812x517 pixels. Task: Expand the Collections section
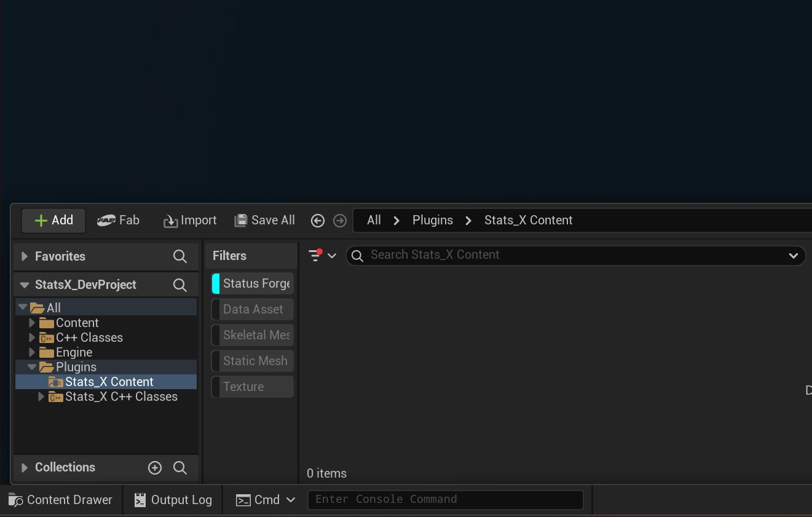25,468
